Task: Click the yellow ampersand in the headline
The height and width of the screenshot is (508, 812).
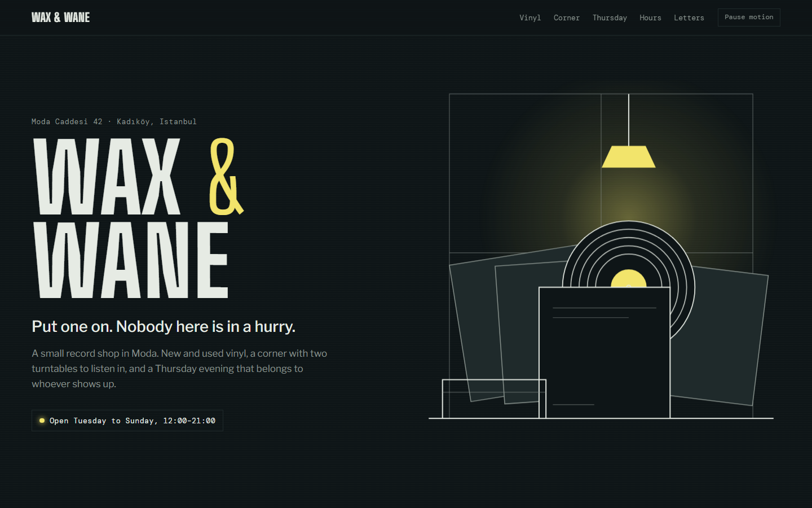Action: click(226, 177)
